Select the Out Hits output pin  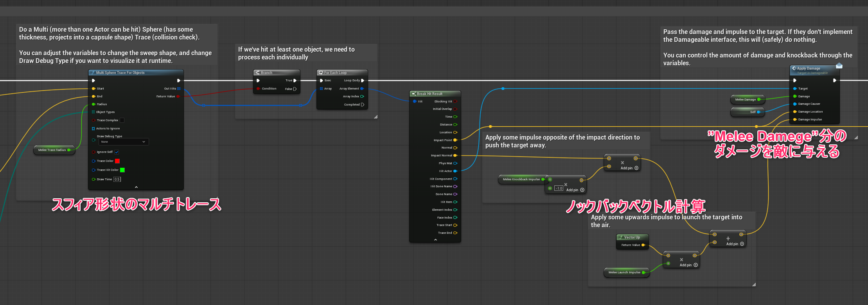tap(179, 89)
